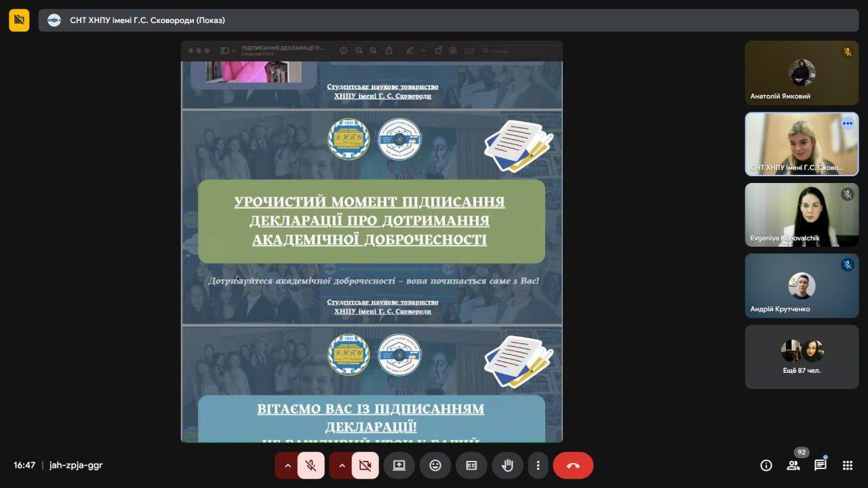Click the yellow presentation icon at top left
The image size is (868, 488).
(x=19, y=20)
